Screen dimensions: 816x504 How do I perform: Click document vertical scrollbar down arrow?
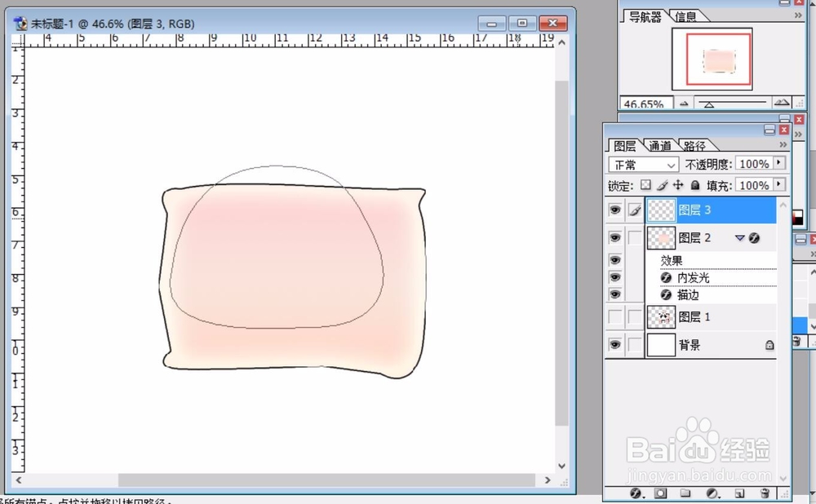pyautogui.click(x=561, y=466)
